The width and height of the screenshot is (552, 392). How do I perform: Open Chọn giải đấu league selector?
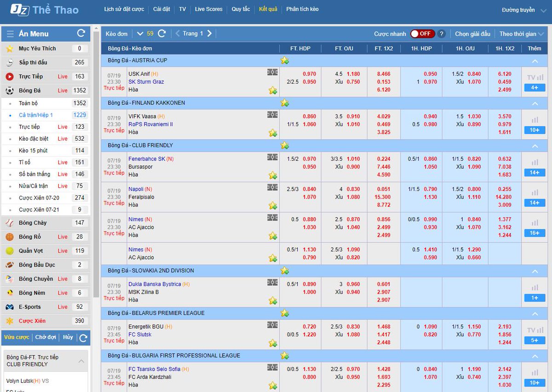click(472, 34)
